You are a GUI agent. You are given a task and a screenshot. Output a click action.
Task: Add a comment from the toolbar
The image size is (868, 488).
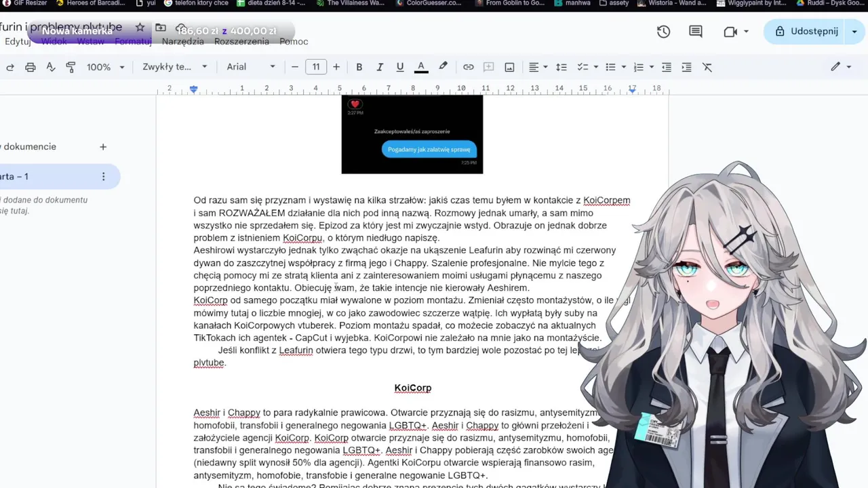click(x=488, y=67)
